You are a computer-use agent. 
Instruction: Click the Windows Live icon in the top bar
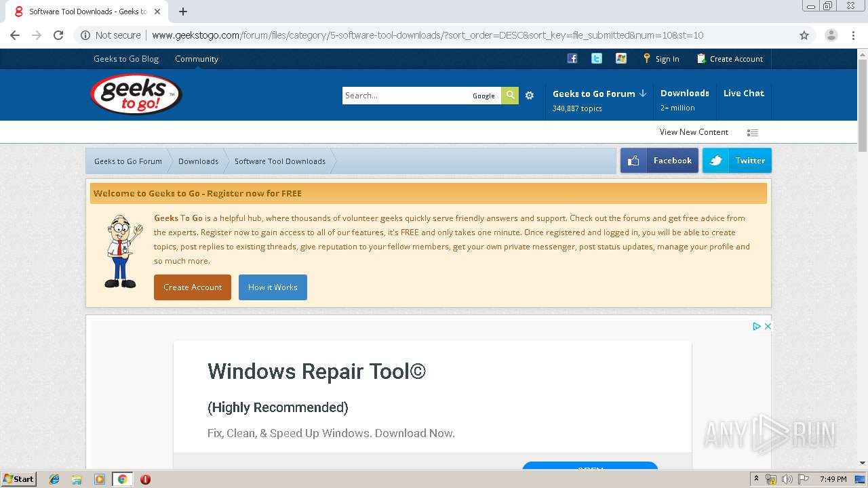point(621,58)
